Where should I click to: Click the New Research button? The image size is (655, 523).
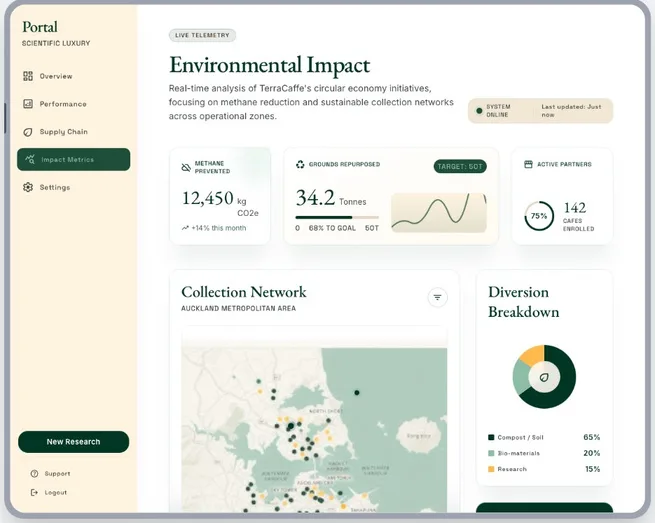(x=74, y=442)
